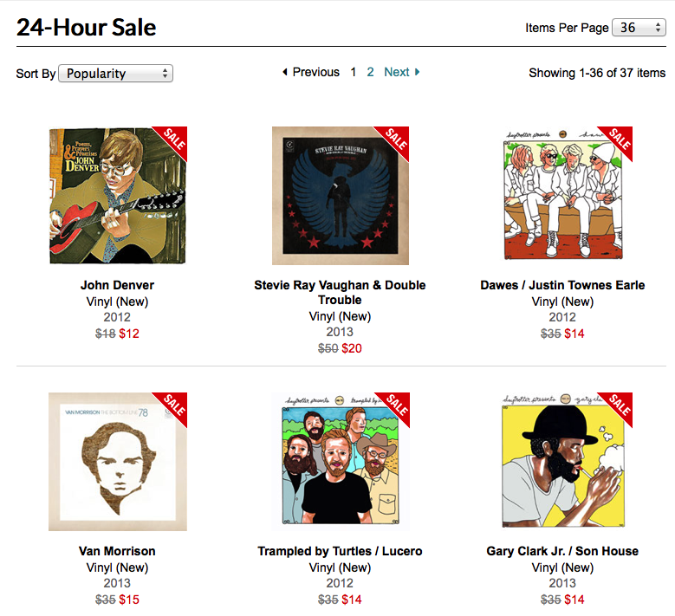Expand the Sort By Popularity dropdown
The image size is (675, 616).
click(115, 74)
